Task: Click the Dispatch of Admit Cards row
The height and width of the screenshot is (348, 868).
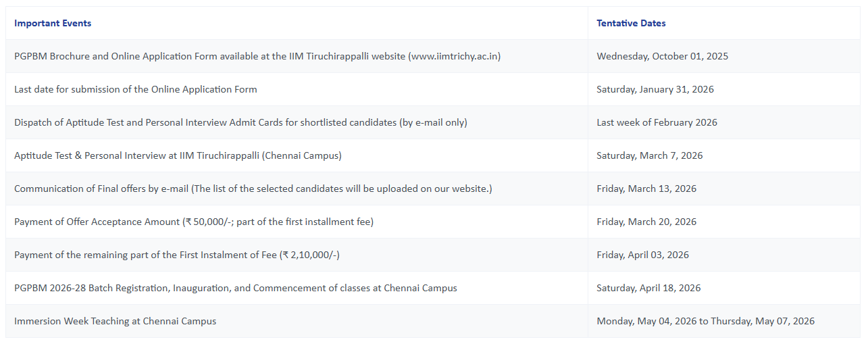Action: pyautogui.click(x=433, y=122)
